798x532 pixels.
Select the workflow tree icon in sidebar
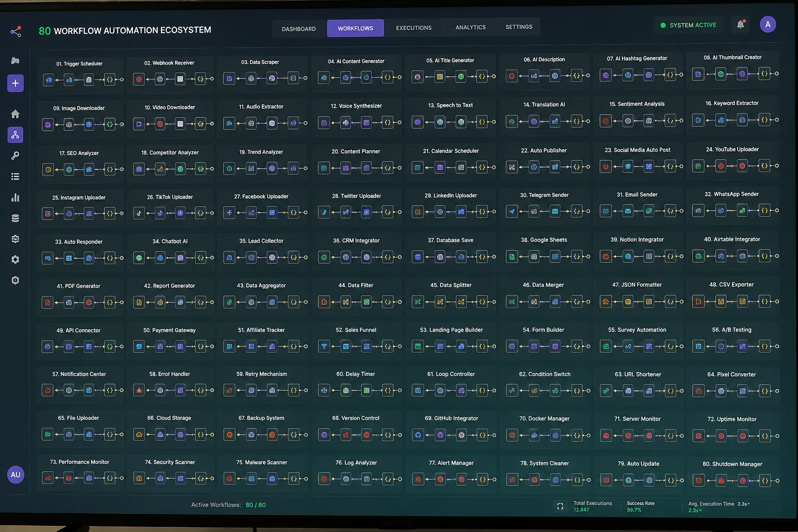[16, 135]
